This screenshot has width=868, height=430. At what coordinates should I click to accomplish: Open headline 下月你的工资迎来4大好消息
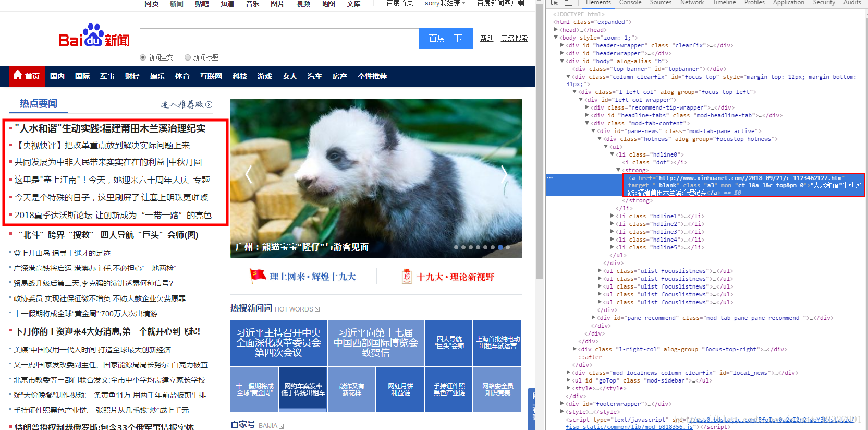[107, 331]
